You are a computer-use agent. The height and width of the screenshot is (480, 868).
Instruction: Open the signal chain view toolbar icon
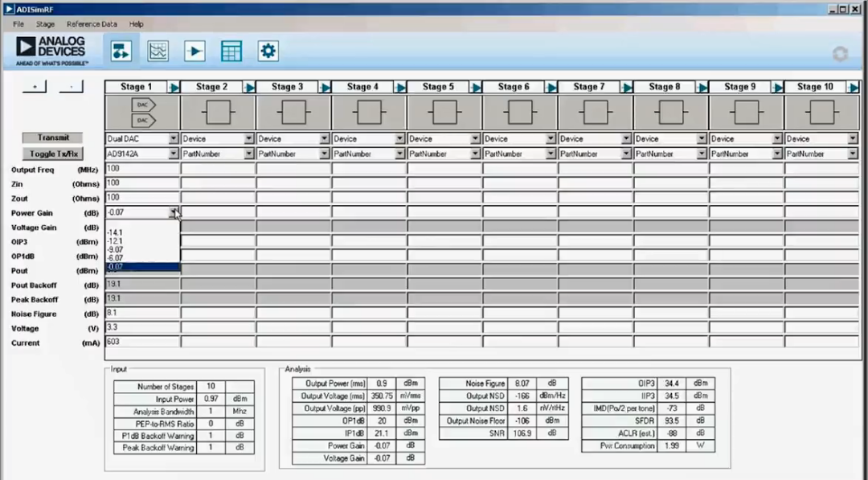pos(121,51)
